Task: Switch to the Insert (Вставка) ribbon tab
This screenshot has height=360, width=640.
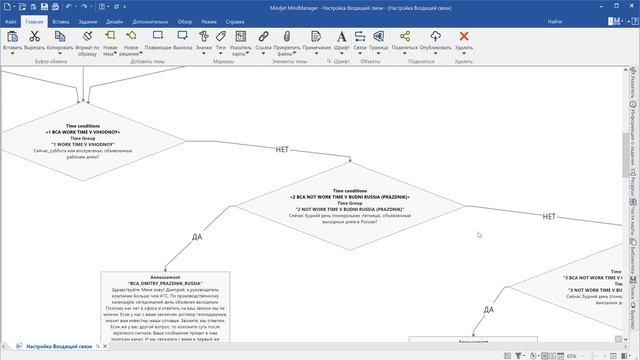Action: click(x=61, y=22)
